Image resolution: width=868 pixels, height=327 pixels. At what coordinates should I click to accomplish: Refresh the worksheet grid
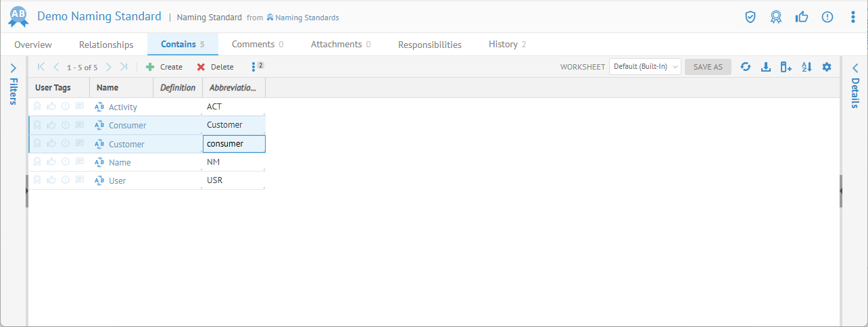click(x=746, y=67)
